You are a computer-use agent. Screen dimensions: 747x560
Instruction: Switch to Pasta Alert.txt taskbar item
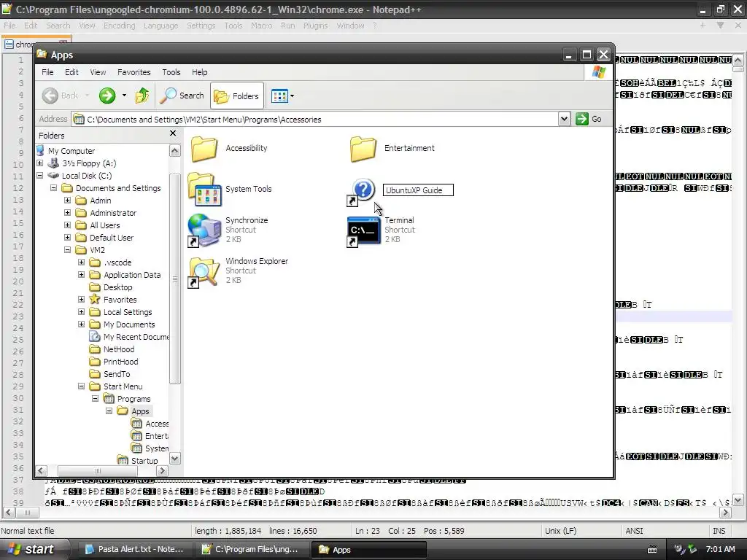135,549
